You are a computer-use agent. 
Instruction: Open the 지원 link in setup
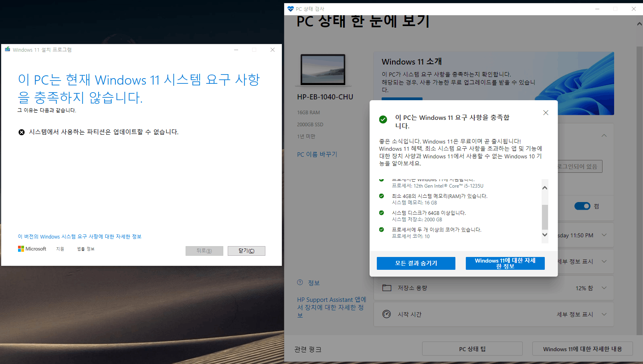coord(60,249)
